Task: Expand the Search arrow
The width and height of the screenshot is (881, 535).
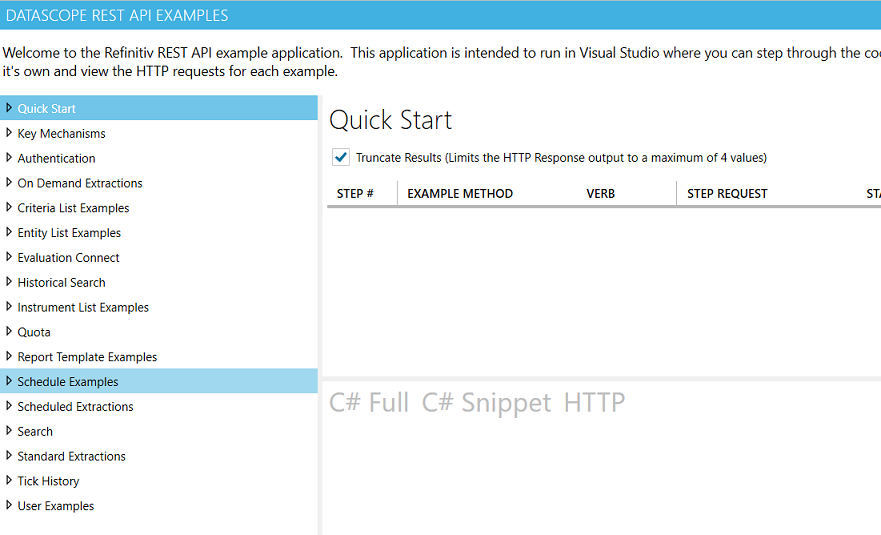Action: (x=8, y=430)
